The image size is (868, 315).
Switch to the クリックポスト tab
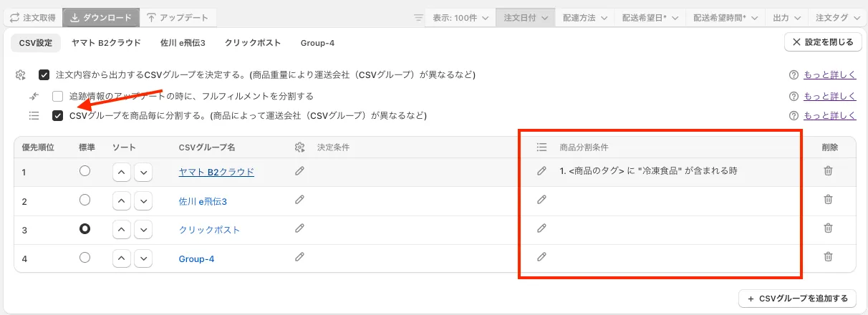click(252, 43)
